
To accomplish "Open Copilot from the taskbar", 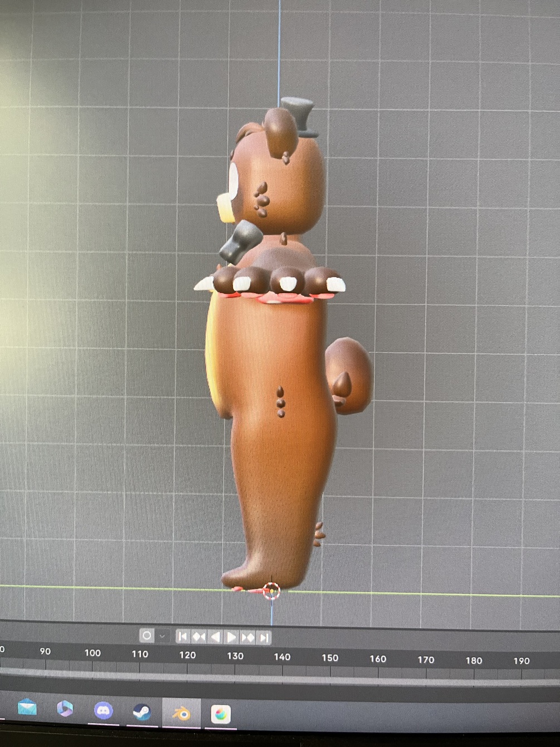I will [65, 709].
